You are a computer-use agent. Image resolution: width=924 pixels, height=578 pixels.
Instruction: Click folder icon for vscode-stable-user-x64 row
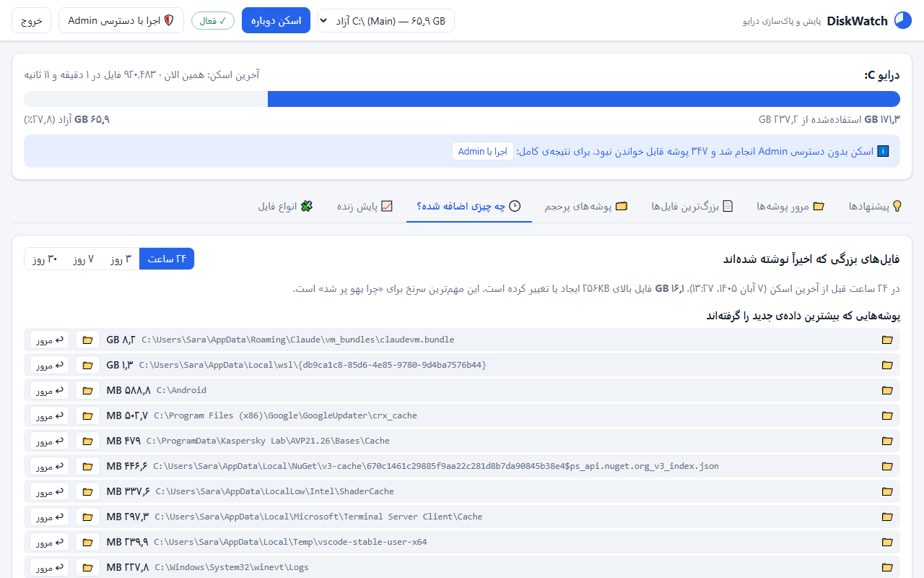[87, 542]
